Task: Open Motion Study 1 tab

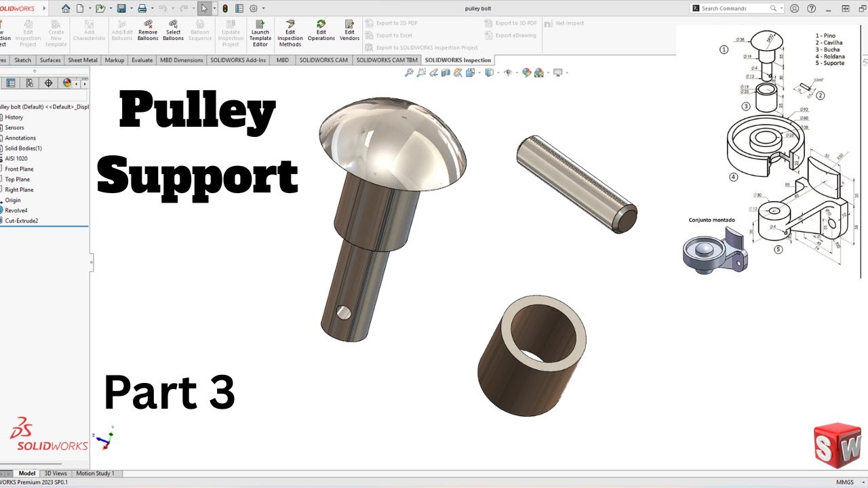Action: (x=95, y=473)
